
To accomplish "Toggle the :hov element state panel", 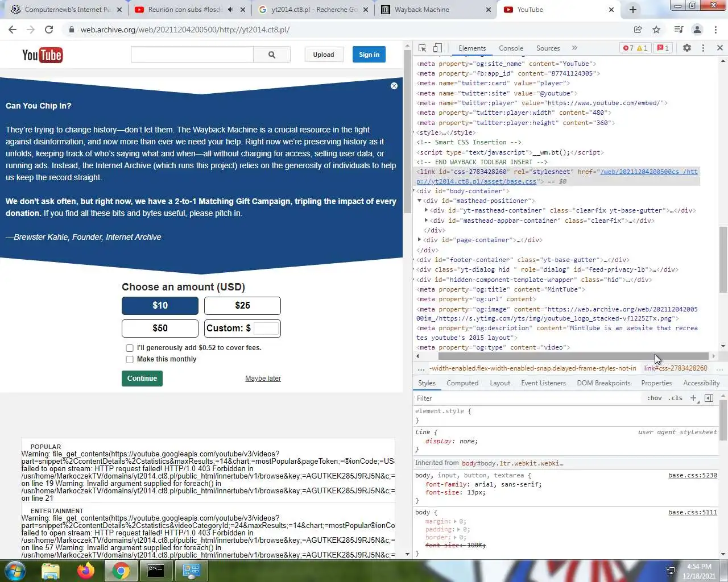I will 655,398.
